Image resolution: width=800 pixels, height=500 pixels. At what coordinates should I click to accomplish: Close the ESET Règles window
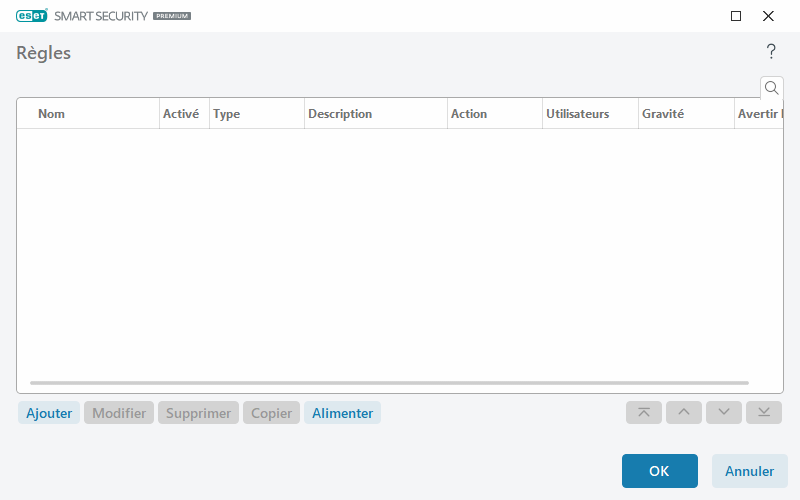[x=768, y=16]
